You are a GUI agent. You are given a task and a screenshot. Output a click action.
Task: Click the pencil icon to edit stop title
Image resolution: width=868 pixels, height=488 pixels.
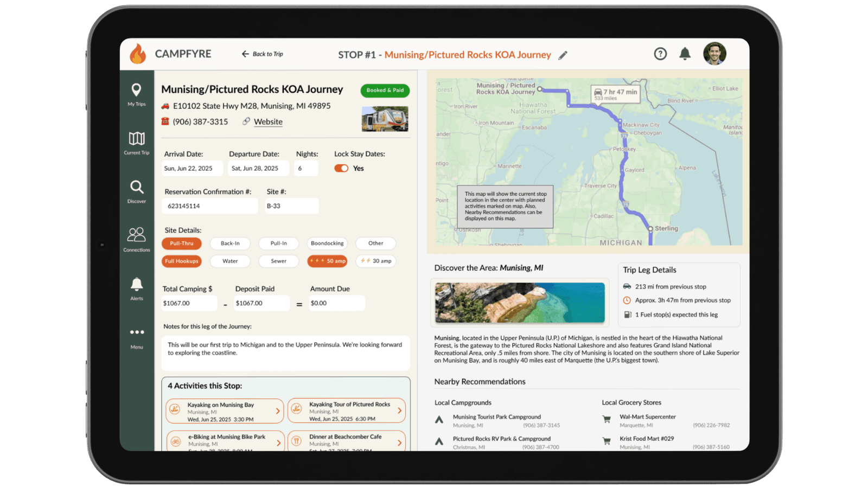[563, 55]
